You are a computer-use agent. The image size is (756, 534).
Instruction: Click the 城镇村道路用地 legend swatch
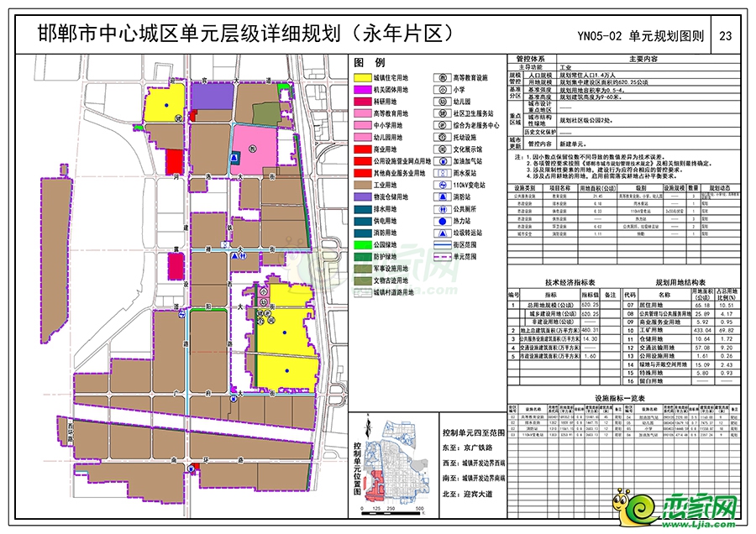362,292
